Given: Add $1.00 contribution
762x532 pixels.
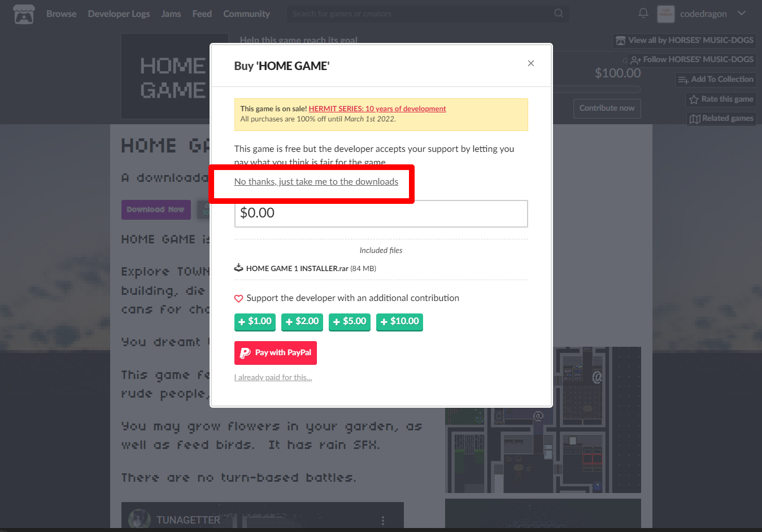Looking at the screenshot, I should pyautogui.click(x=255, y=322).
